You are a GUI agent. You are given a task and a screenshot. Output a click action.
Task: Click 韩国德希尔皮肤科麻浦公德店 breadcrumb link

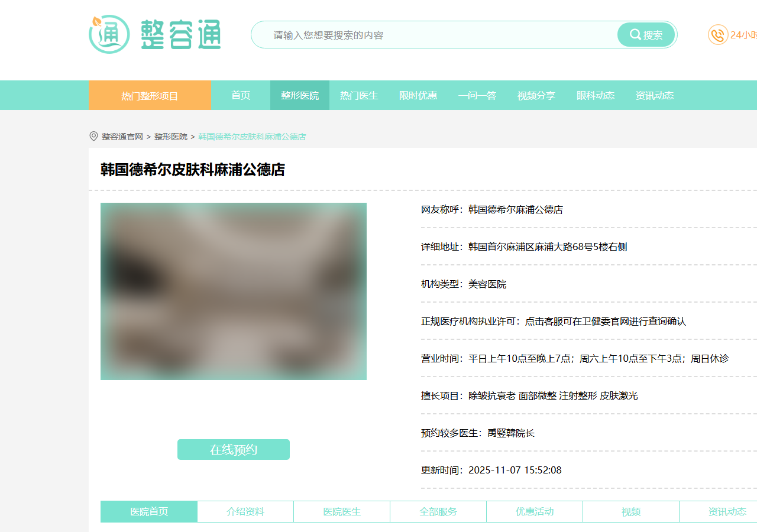(252, 137)
